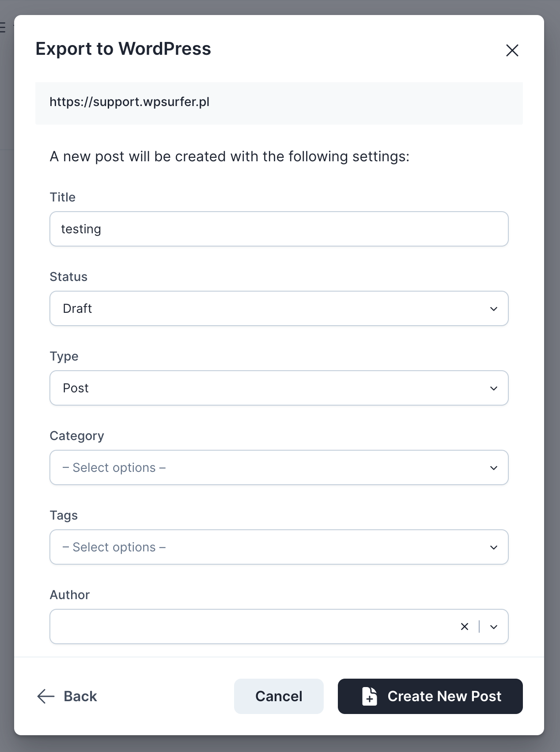Image resolution: width=560 pixels, height=752 pixels.
Task: Click into the Title text field
Action: click(x=279, y=229)
